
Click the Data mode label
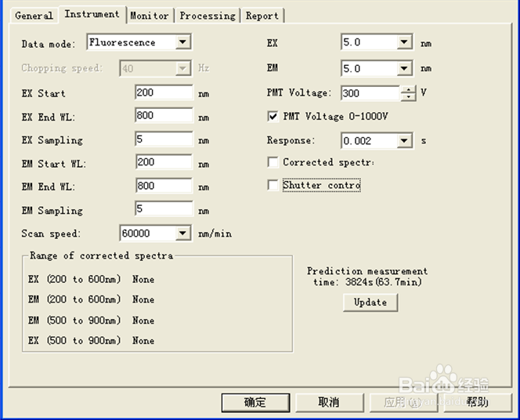(x=49, y=44)
